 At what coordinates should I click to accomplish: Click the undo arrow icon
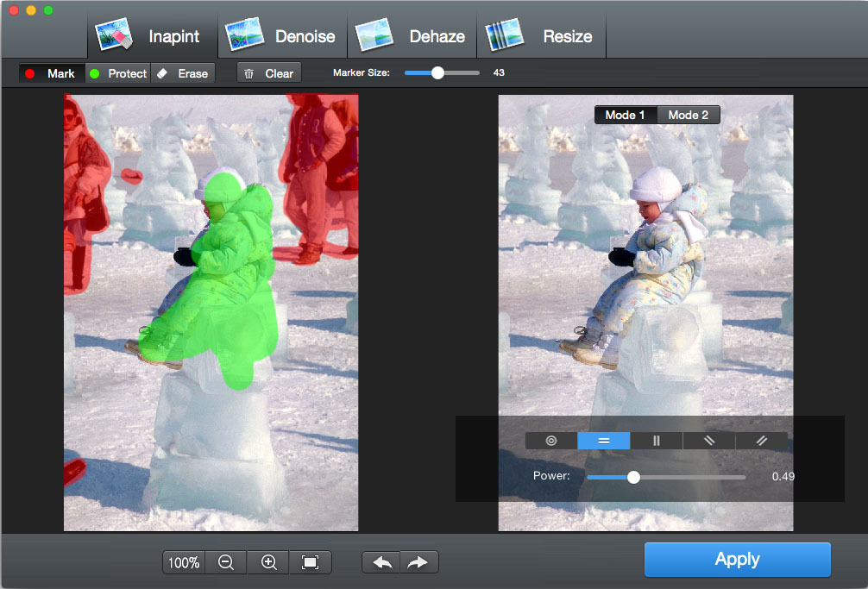click(381, 562)
